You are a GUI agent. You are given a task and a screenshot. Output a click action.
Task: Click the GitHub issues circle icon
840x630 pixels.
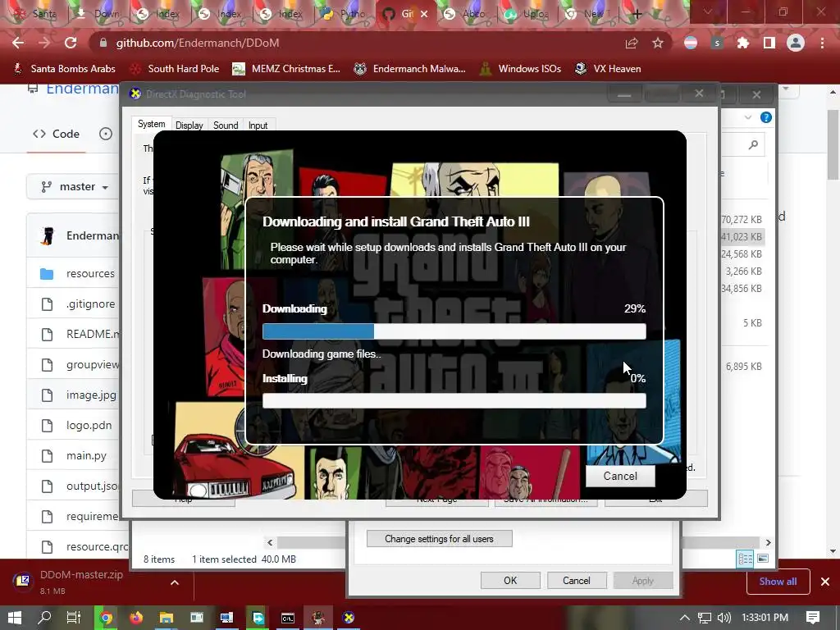[106, 134]
